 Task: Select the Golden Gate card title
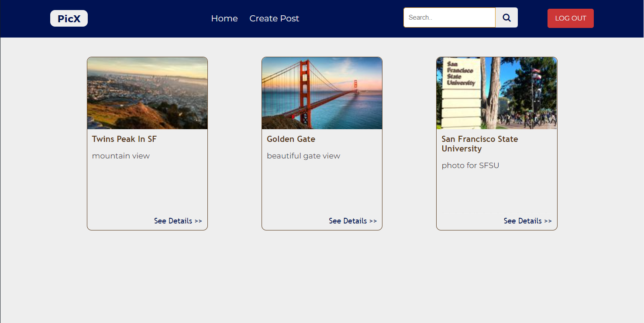(x=291, y=139)
